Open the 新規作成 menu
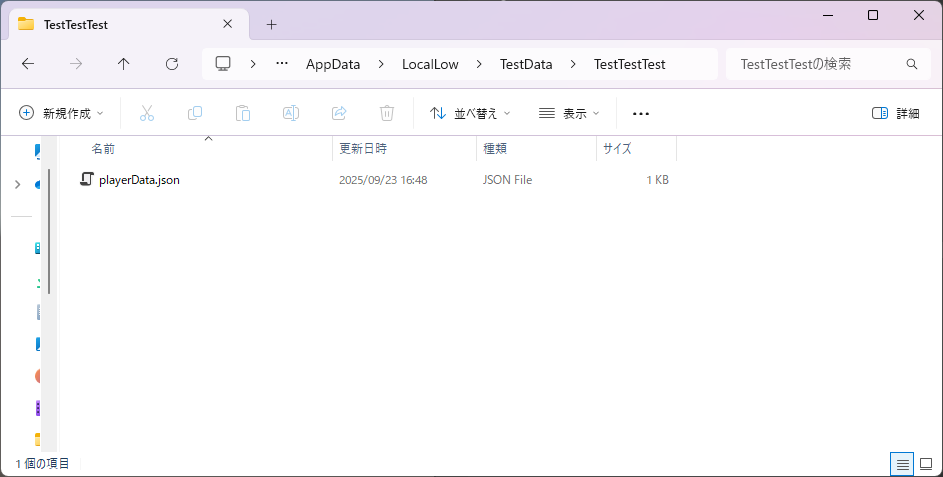 [61, 113]
